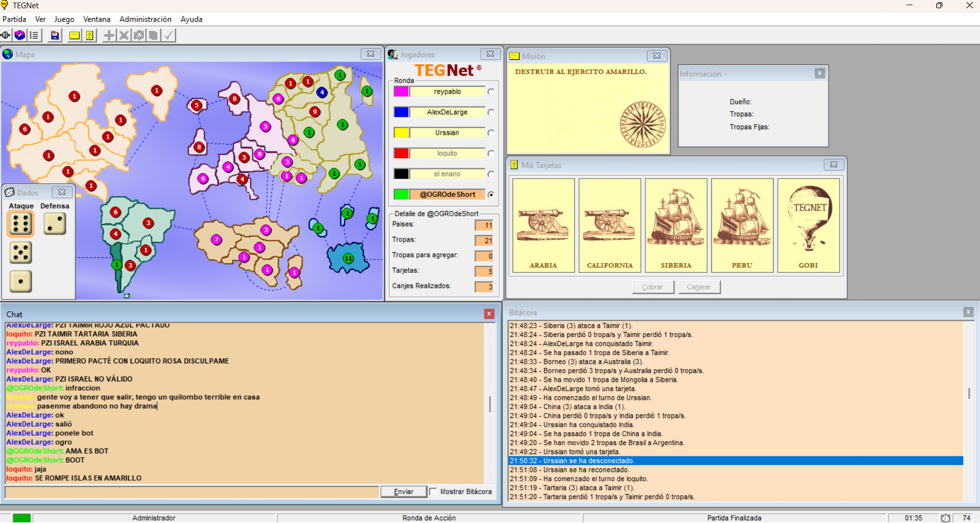This screenshot has width=980, height=523.
Task: Open the Administración menu
Action: [145, 19]
